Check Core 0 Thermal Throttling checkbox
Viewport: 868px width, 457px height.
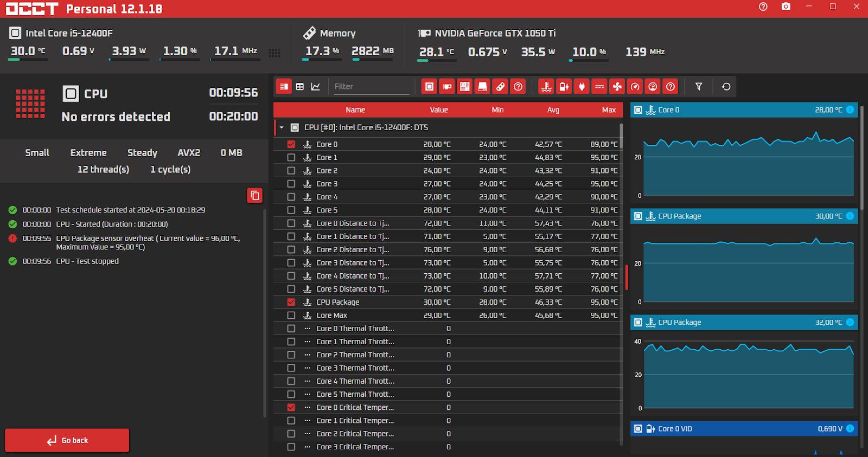coord(291,329)
